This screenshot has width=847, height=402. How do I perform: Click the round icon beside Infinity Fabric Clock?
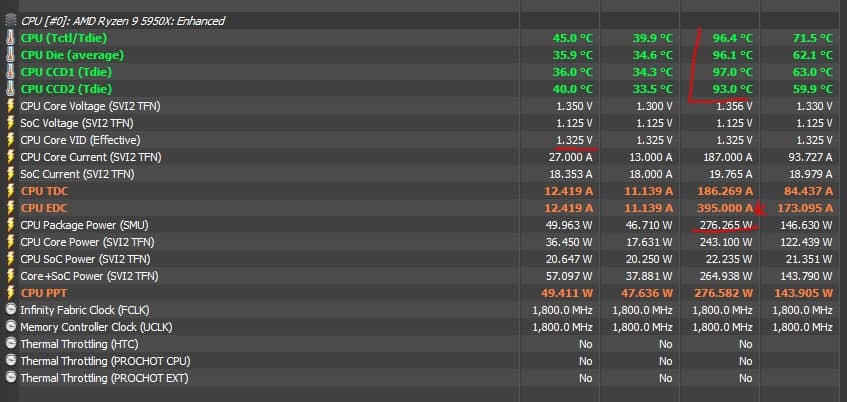[x=11, y=310]
